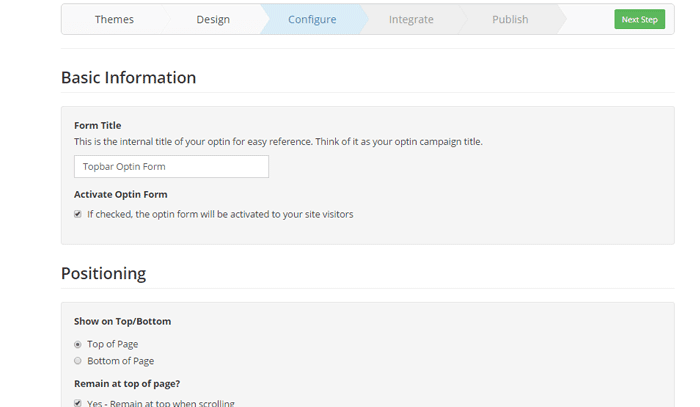Go to the Integrate step tab
The height and width of the screenshot is (407, 700).
click(411, 19)
